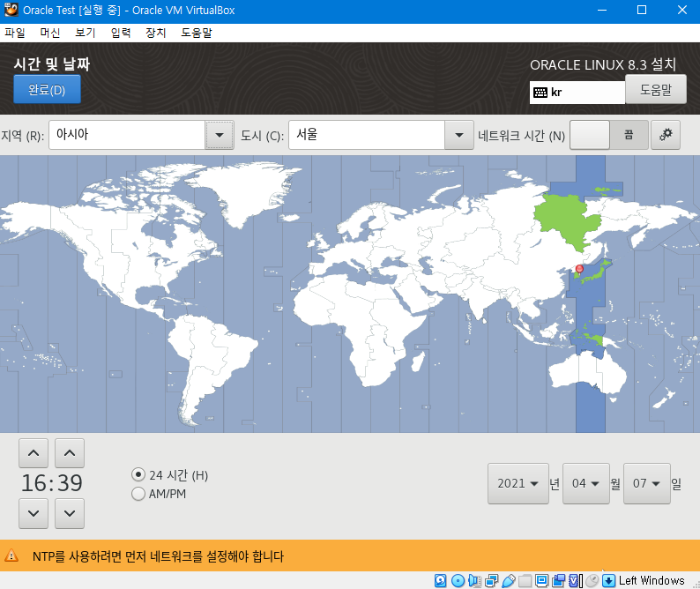The width and height of the screenshot is (700, 589).
Task: Click the 시간 및 날짜 heading
Action: point(52,63)
